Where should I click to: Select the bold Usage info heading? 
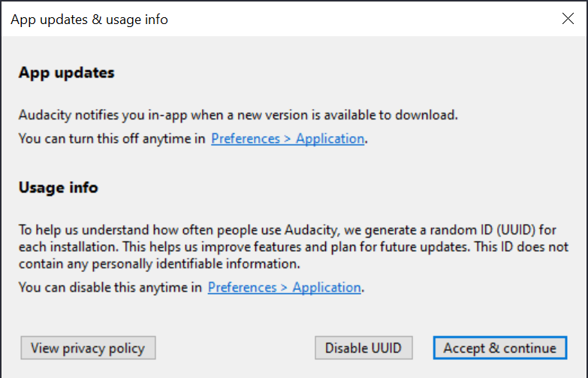[x=59, y=187]
